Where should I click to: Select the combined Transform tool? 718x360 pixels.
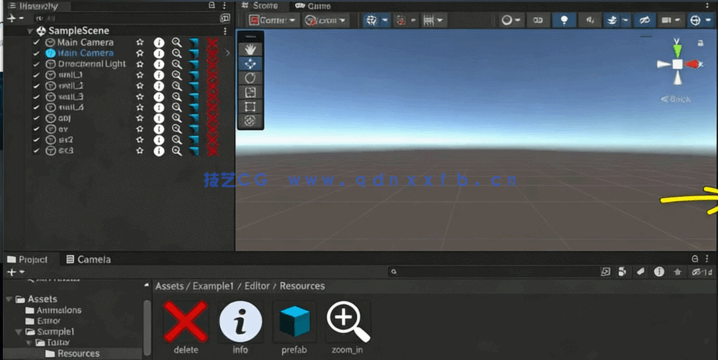pos(250,120)
